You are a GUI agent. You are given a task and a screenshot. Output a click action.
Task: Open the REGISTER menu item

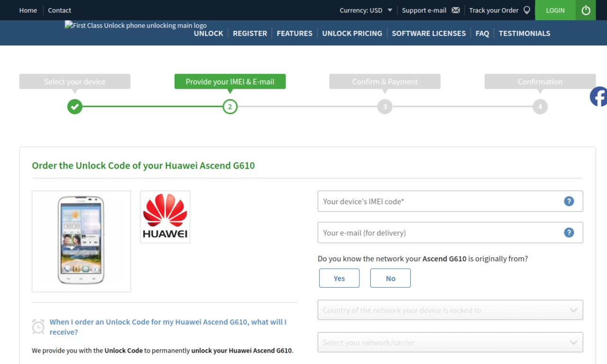click(250, 33)
